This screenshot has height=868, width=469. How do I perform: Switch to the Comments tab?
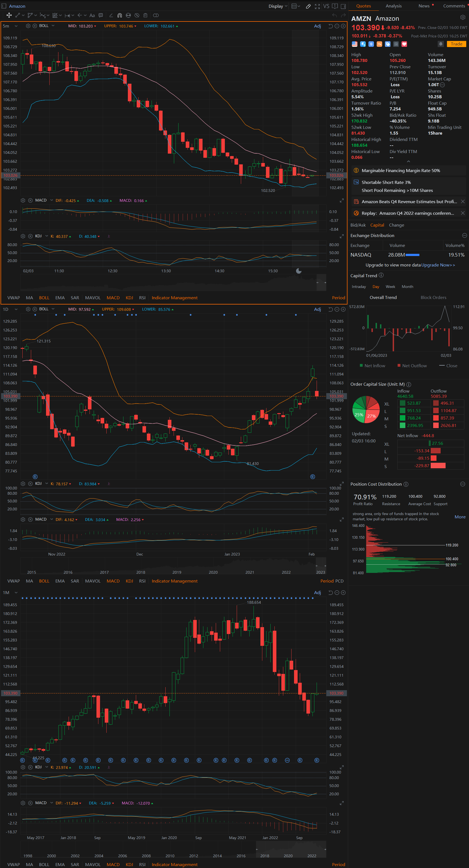pos(454,6)
